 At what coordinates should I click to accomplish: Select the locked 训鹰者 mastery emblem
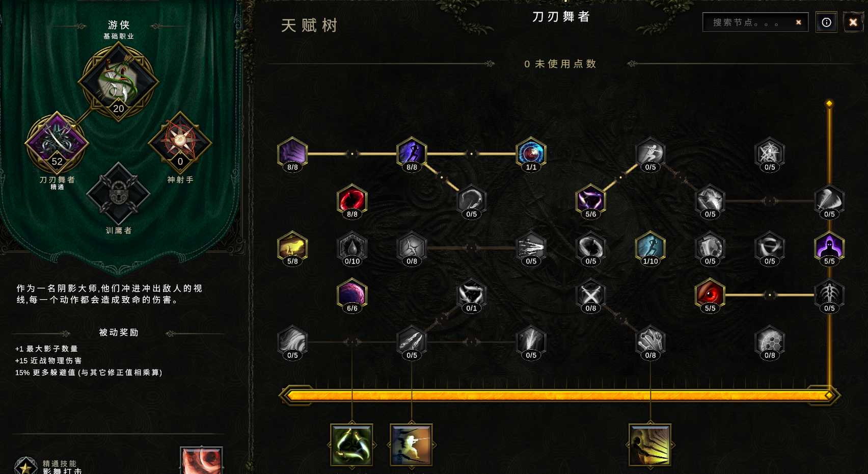[x=118, y=194]
